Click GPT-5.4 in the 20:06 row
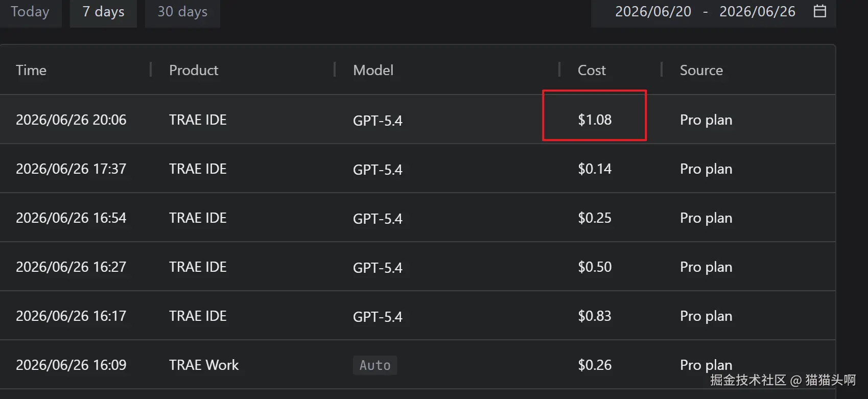868x399 pixels. point(378,121)
